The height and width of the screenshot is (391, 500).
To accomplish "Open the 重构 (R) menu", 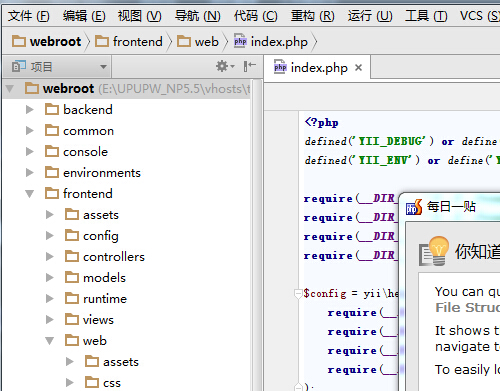I will (x=312, y=16).
